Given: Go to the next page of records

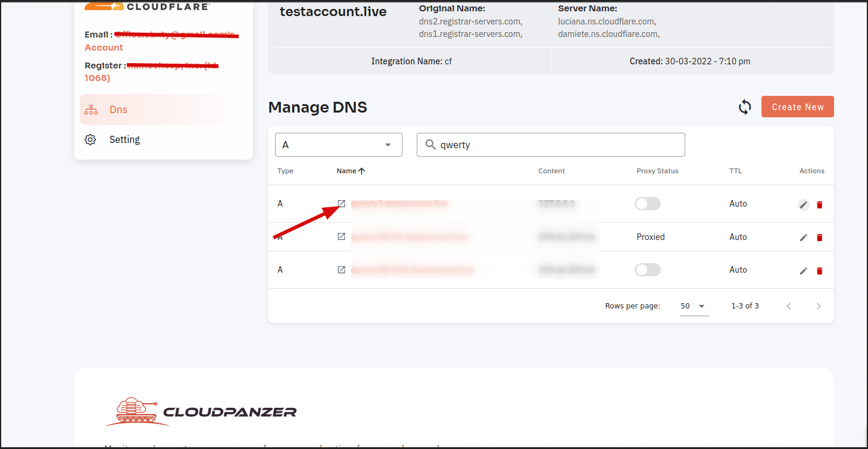Looking at the screenshot, I should [x=819, y=306].
